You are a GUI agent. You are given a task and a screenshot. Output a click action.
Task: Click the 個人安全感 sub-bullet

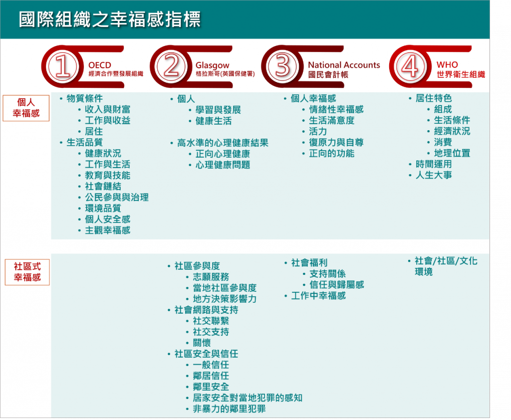(108, 219)
